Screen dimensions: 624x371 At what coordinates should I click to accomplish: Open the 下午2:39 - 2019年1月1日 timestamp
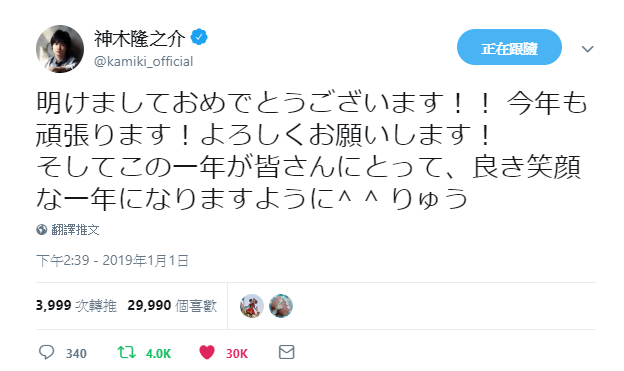point(112,260)
